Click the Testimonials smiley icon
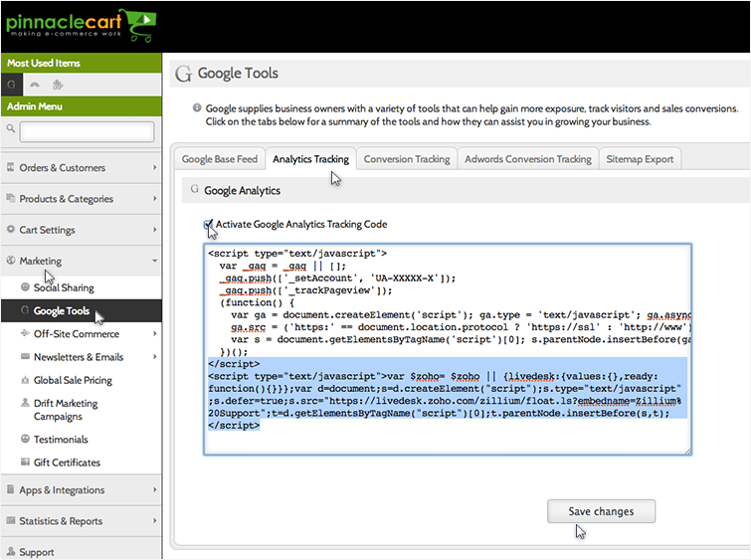751x560 pixels. click(x=26, y=439)
